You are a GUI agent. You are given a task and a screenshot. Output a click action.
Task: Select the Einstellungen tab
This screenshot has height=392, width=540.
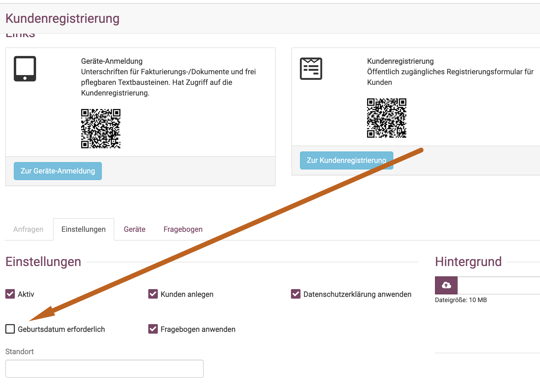click(x=84, y=229)
